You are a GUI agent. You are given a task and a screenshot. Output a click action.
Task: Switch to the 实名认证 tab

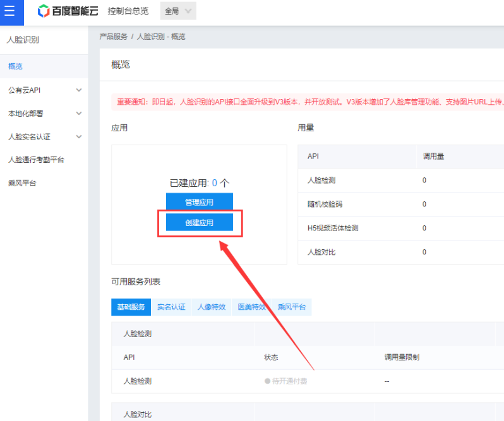pos(171,307)
